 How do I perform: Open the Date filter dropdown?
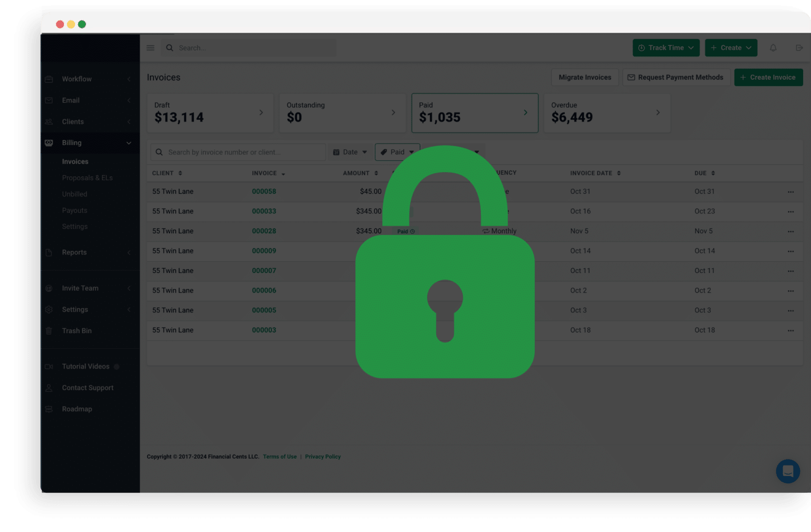pos(350,152)
